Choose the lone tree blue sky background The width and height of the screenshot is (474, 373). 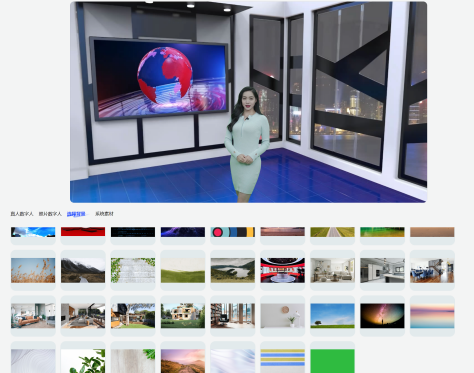coord(332,316)
